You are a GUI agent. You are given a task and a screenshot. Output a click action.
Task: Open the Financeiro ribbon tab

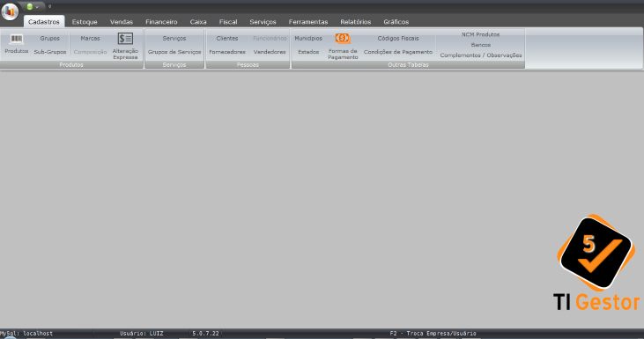pyautogui.click(x=161, y=22)
